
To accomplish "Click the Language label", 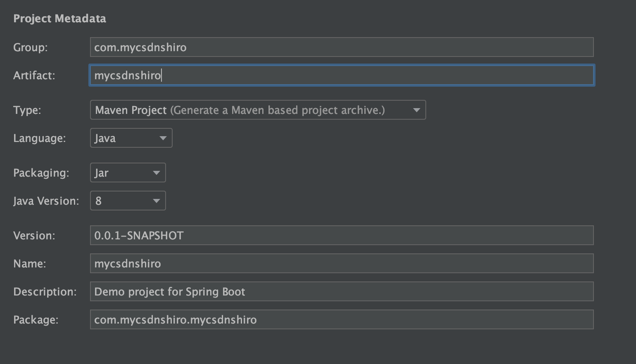I will tap(39, 138).
